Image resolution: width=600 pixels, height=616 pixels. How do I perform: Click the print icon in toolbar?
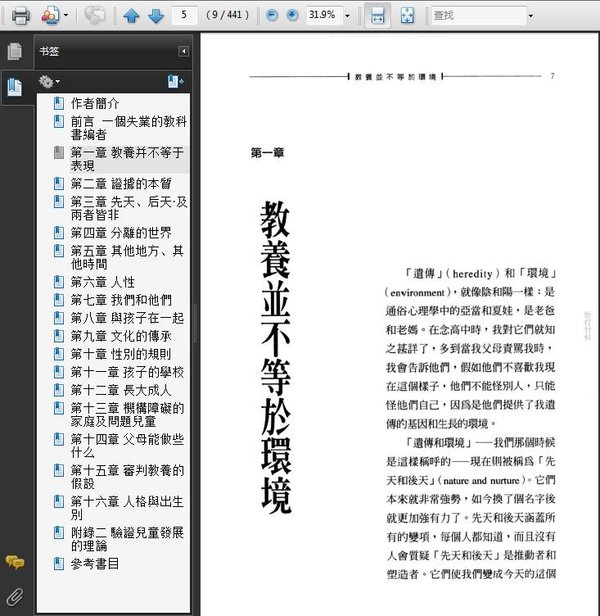point(20,16)
